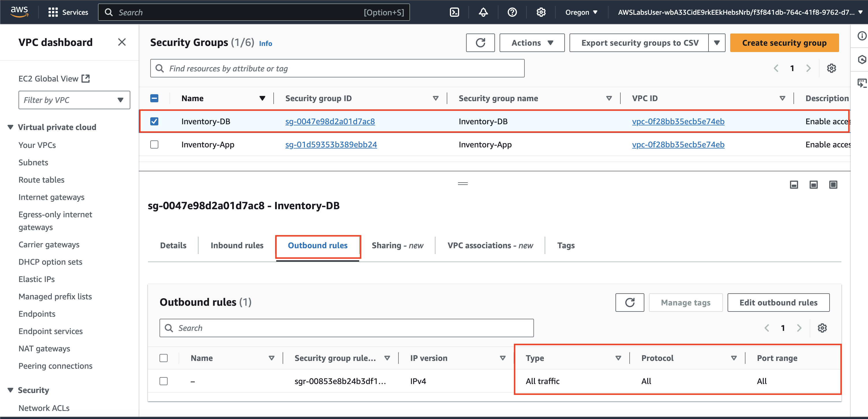Refresh the outbound rules table
The image size is (868, 419).
point(629,302)
